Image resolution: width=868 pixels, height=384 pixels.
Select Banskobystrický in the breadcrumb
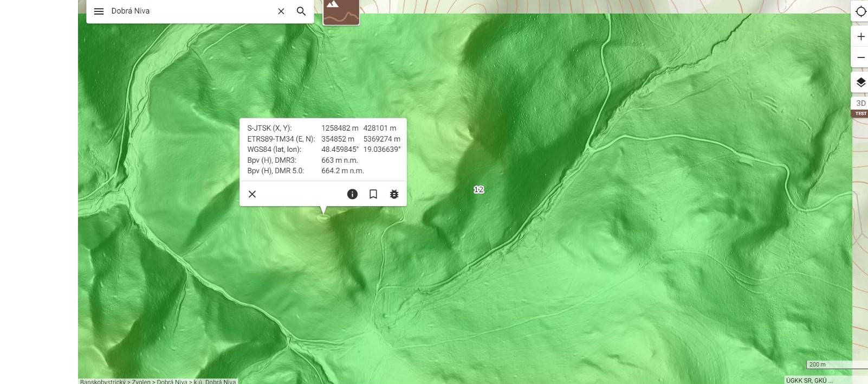[x=102, y=382]
